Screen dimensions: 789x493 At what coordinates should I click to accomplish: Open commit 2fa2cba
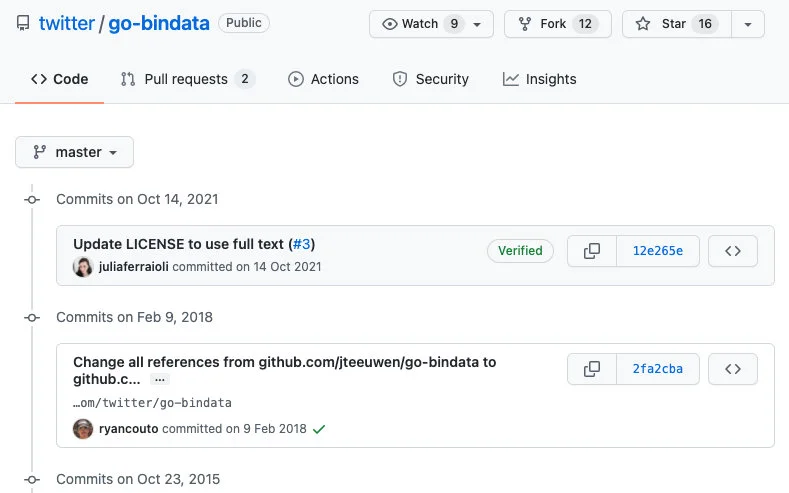[658, 369]
